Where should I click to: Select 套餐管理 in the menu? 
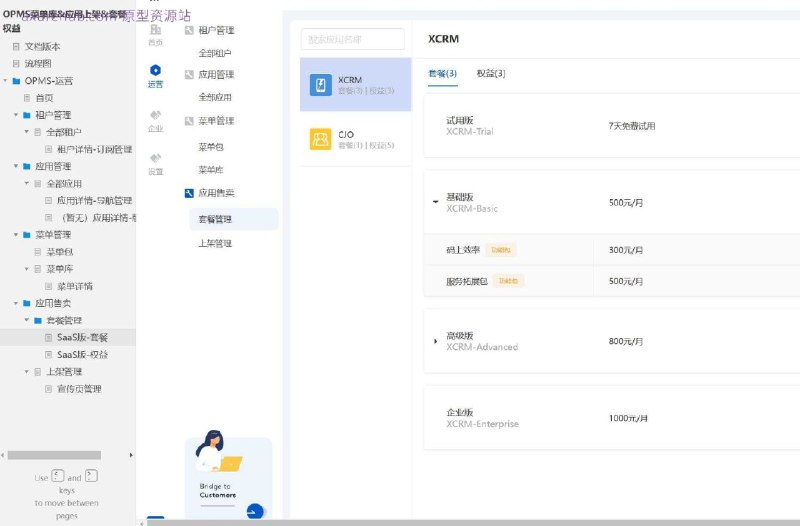234,219
